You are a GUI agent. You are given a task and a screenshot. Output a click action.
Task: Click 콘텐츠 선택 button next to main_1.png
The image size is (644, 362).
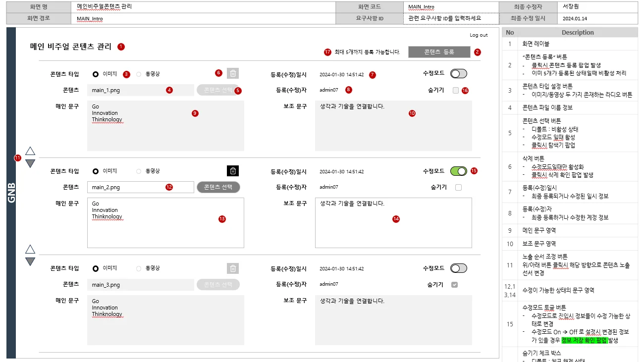pos(218,90)
